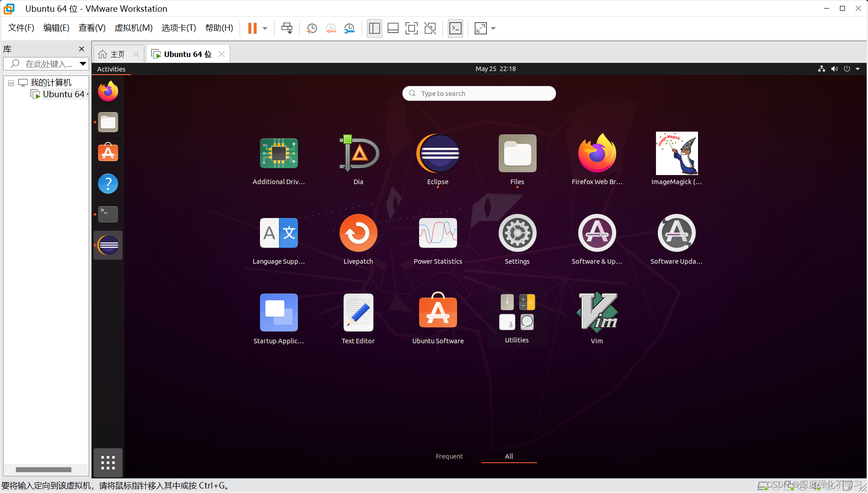Send Ctrl+Alt+Del to the VM
Image resolution: width=868 pixels, height=493 pixels.
tap(287, 28)
